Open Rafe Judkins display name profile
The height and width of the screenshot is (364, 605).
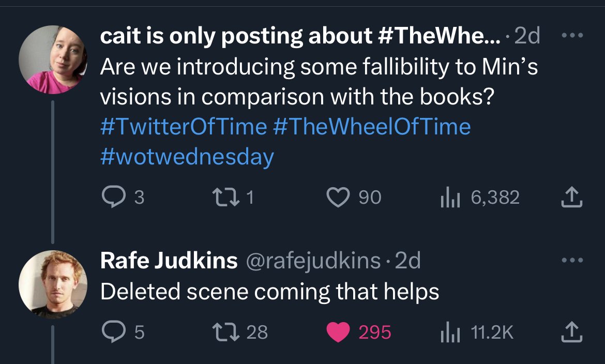pyautogui.click(x=169, y=261)
